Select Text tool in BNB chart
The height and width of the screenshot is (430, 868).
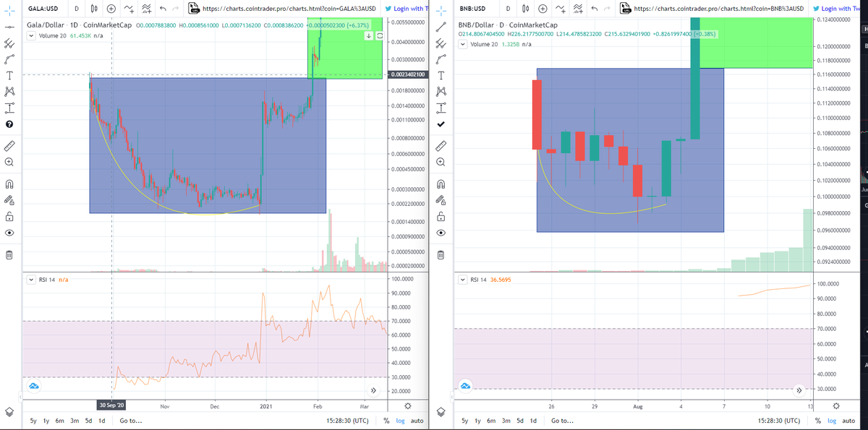[x=440, y=75]
